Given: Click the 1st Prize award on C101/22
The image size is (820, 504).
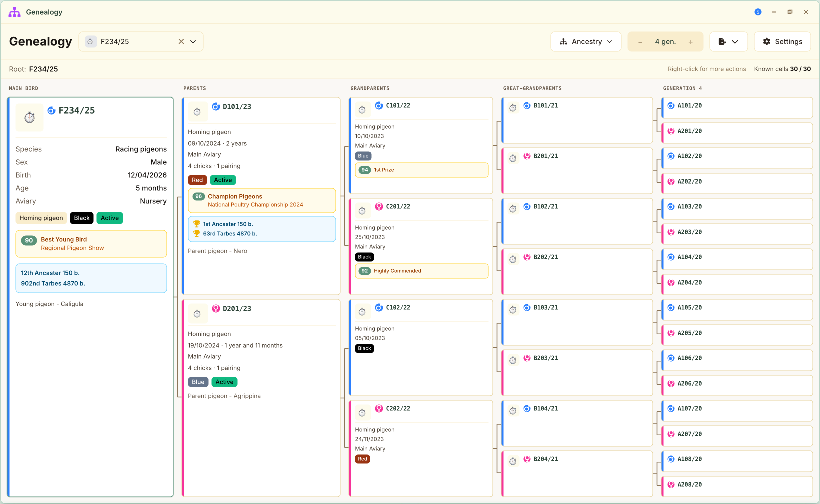Looking at the screenshot, I should pyautogui.click(x=422, y=170).
